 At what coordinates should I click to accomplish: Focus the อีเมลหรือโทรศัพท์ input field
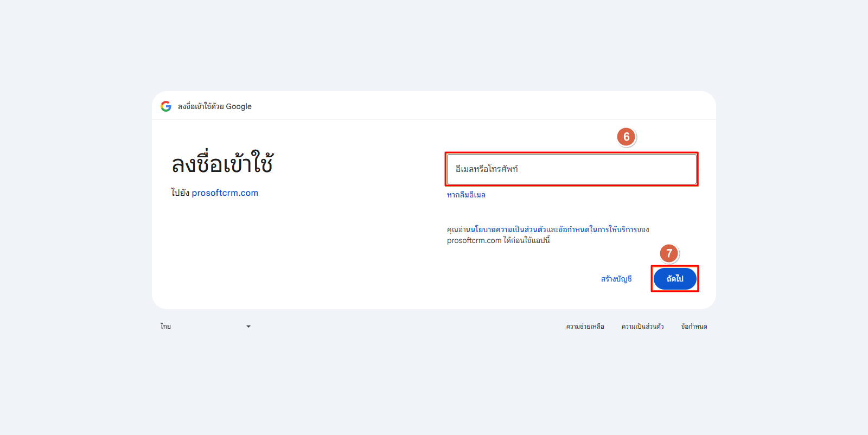pyautogui.click(x=571, y=169)
